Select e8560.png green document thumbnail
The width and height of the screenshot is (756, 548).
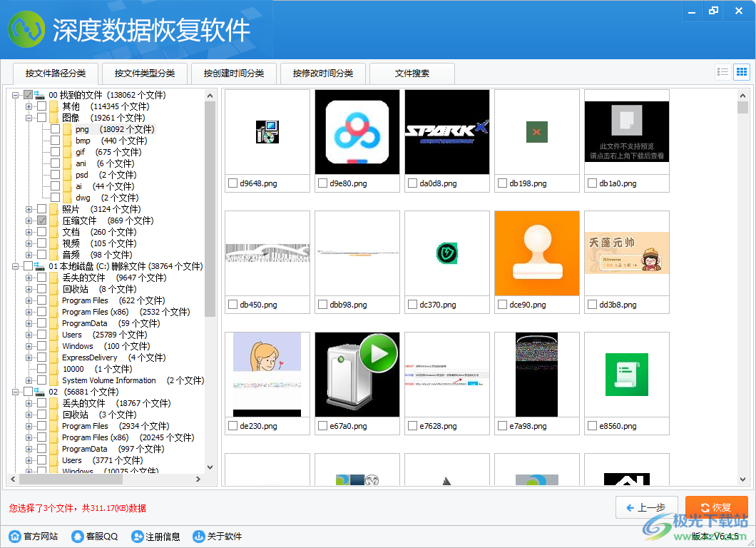pyautogui.click(x=627, y=375)
